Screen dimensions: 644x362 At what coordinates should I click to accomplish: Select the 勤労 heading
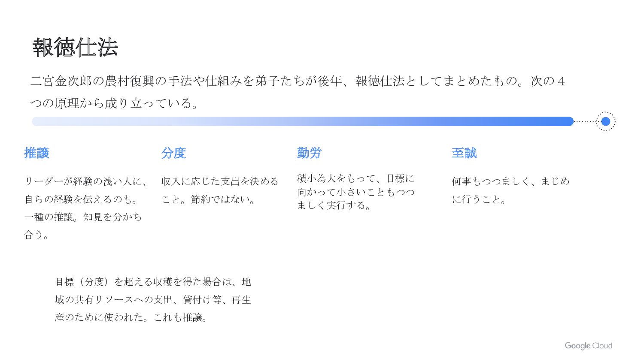pos(309,153)
